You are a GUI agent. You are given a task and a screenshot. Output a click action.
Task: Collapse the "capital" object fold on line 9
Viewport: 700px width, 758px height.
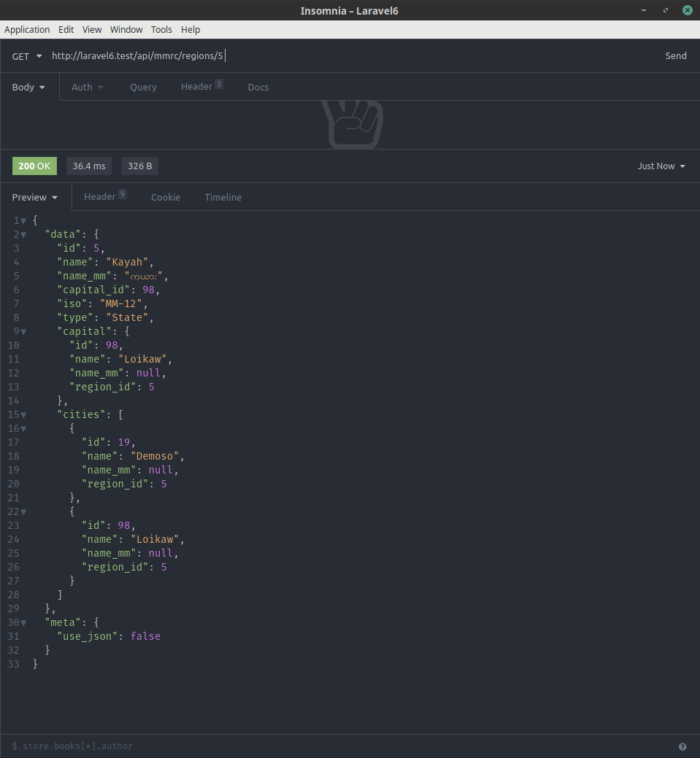[23, 332]
